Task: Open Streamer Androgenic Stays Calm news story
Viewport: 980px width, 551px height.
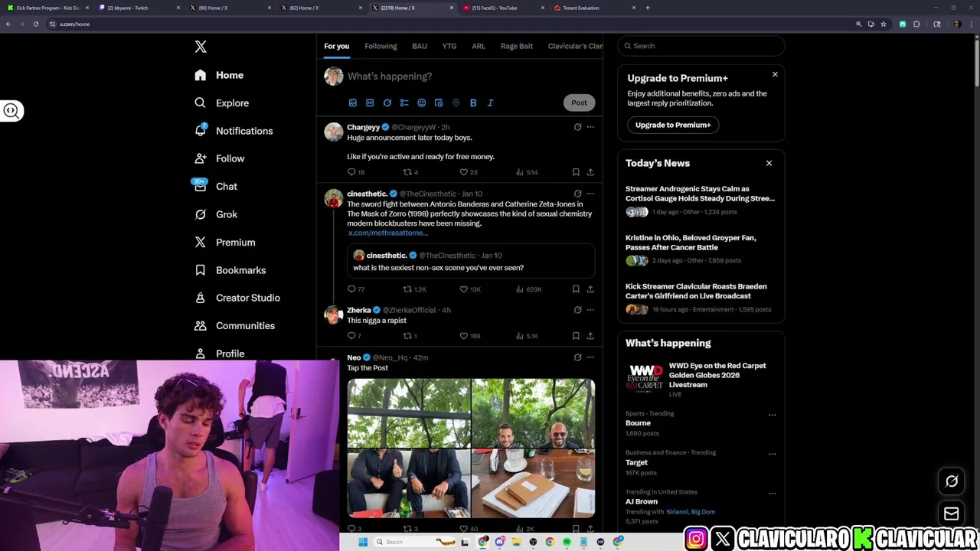Action: click(x=700, y=194)
